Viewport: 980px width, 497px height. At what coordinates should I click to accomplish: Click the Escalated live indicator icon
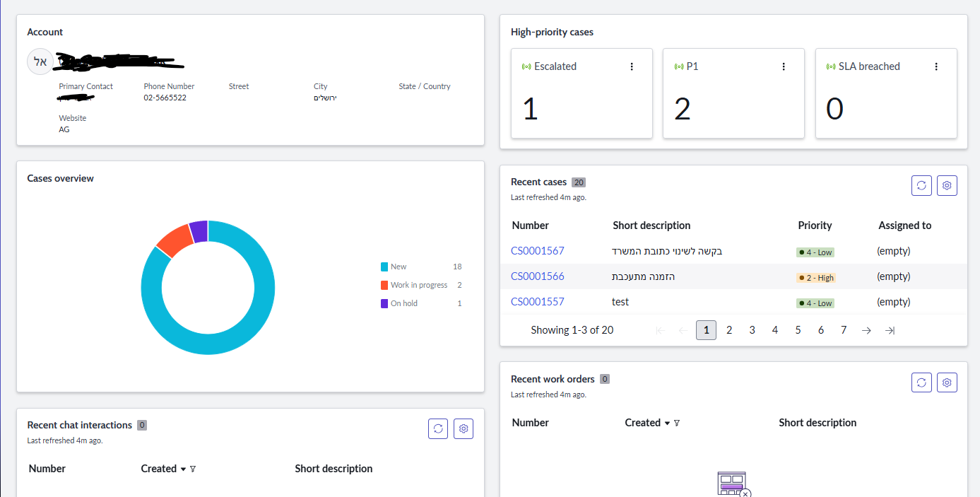click(x=526, y=66)
